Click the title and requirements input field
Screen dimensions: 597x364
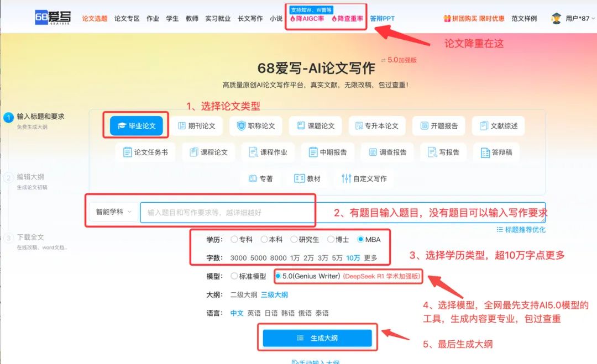343,212
